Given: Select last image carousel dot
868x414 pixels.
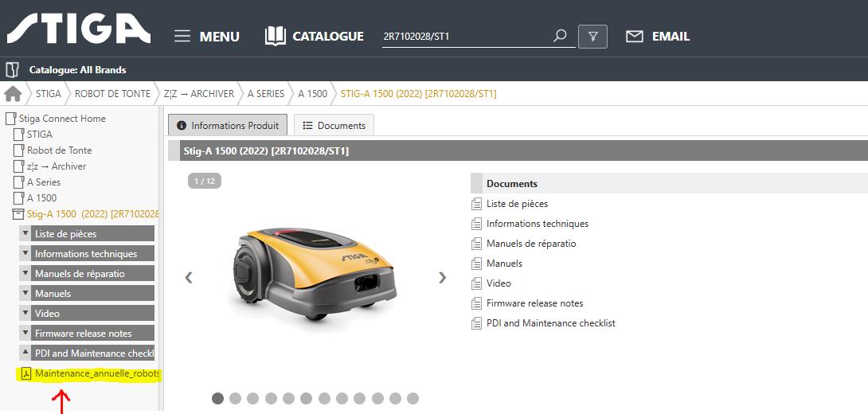Looking at the screenshot, I should [x=413, y=398].
